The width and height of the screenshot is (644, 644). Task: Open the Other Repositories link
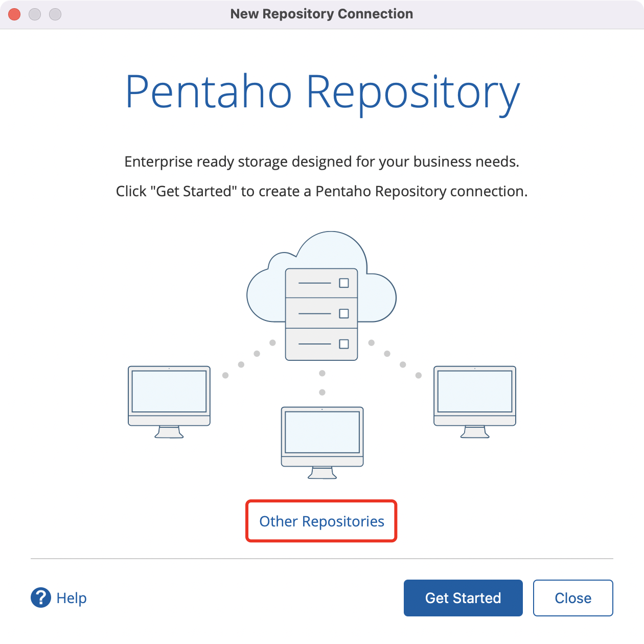click(321, 521)
